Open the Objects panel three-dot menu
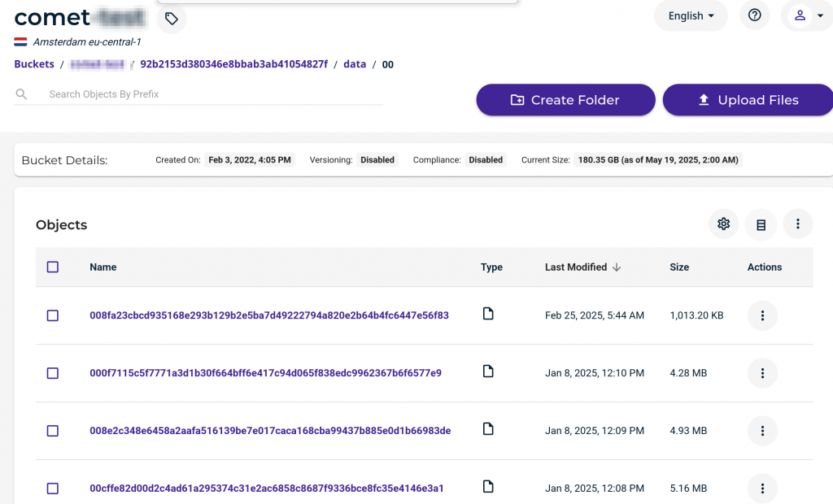This screenshot has height=504, width=833. coord(798,224)
